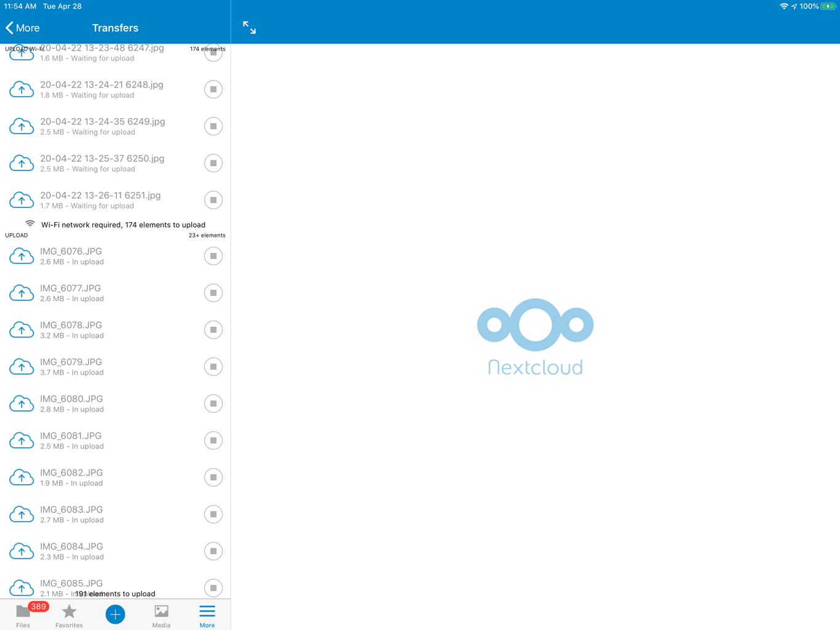Viewport: 840px width, 630px height.
Task: Select the IMG_6077.JPG file name
Action: click(x=70, y=289)
